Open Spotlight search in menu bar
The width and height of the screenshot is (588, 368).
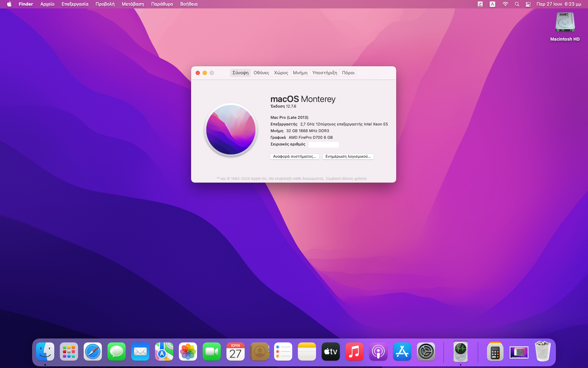pos(517,4)
